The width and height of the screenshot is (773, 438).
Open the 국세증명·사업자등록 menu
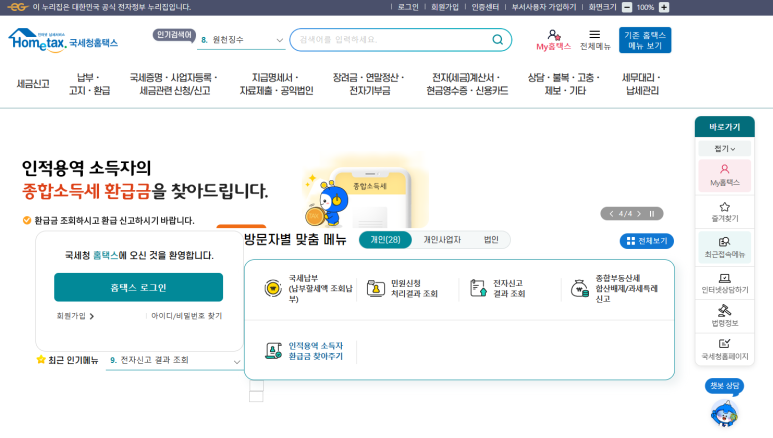(174, 84)
